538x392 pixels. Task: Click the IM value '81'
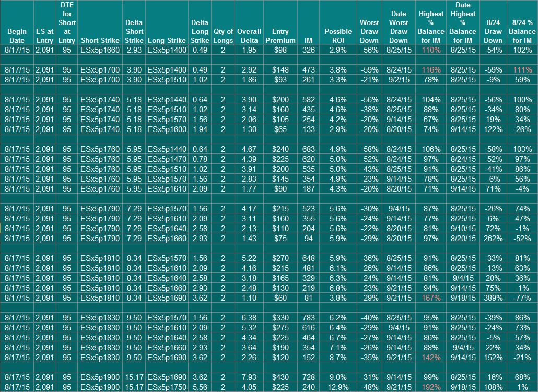(308, 298)
